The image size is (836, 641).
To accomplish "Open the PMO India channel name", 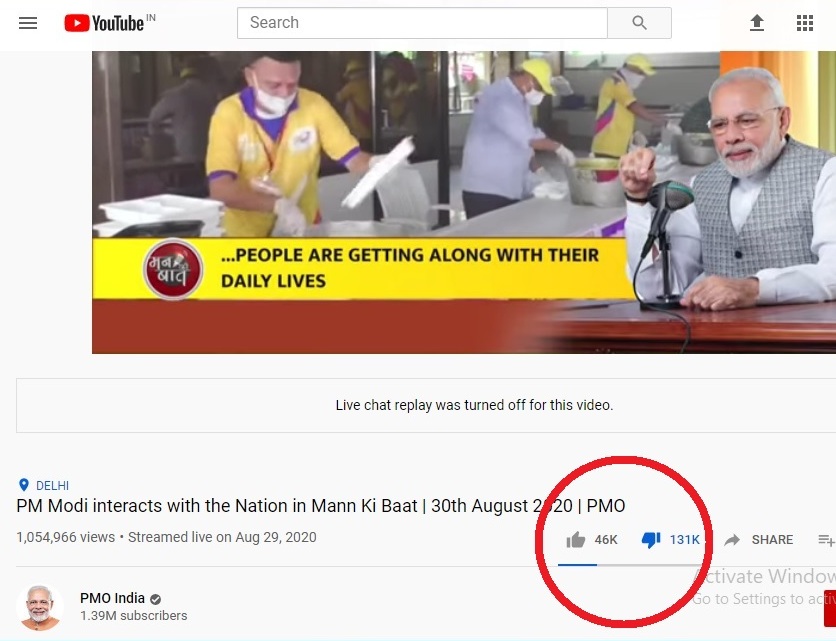I will [112, 598].
